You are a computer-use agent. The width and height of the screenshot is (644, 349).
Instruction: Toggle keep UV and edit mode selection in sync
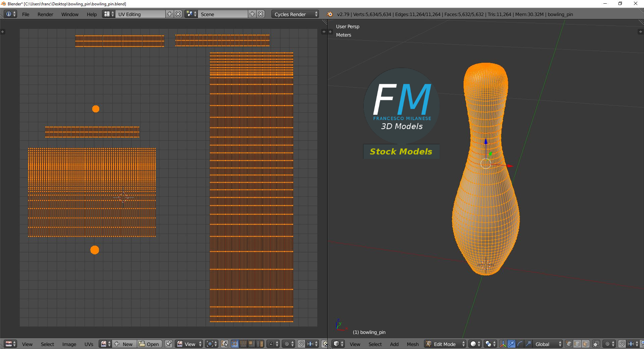coord(224,344)
